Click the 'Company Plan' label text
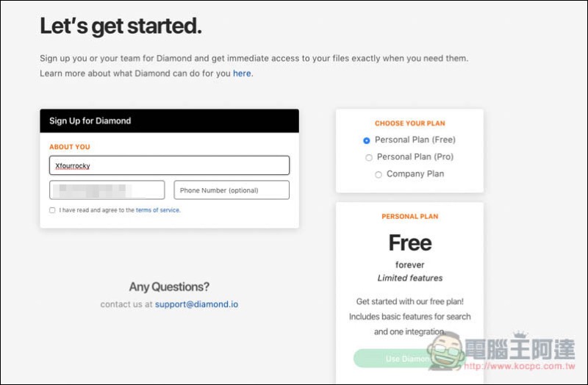 coord(415,174)
